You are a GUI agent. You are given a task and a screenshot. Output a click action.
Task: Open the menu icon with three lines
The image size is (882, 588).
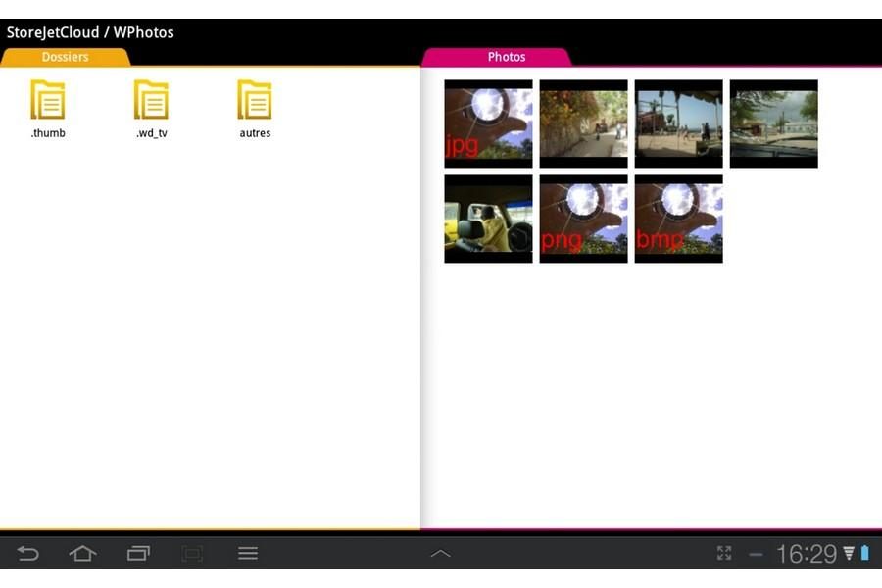click(x=248, y=553)
